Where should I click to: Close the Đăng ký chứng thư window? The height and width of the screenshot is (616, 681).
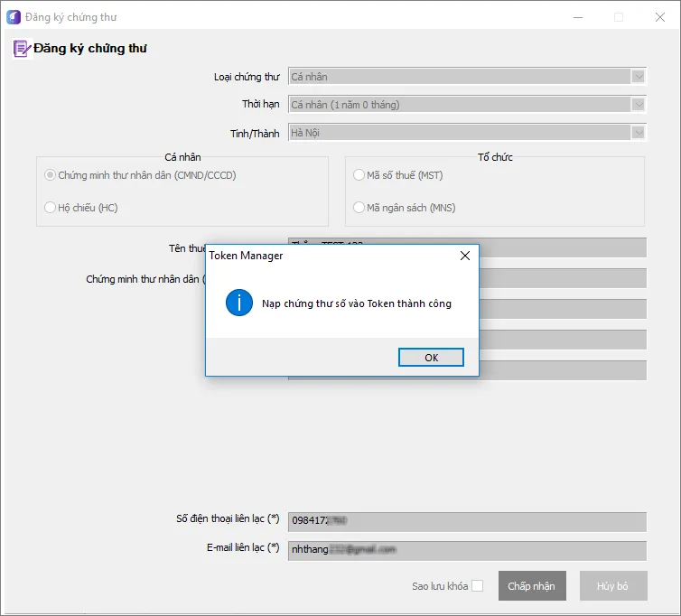660,16
